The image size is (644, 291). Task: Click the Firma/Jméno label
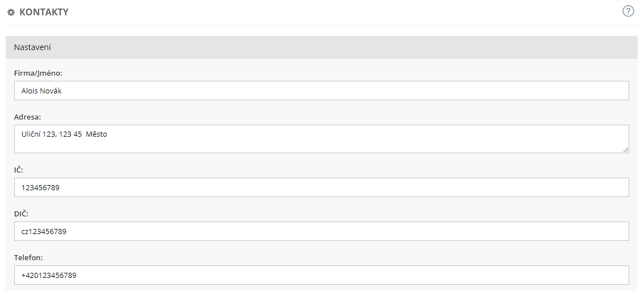click(38, 73)
